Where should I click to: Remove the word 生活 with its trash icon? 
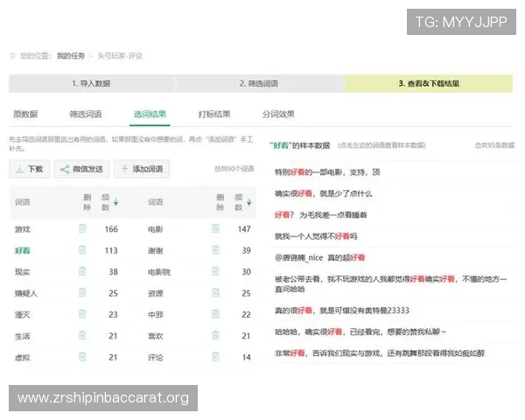(82, 335)
